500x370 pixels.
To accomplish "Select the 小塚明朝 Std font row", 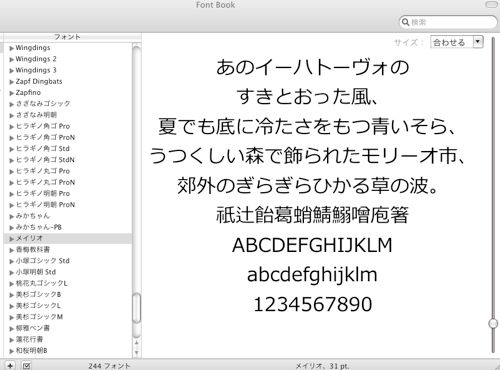I will 68,272.
